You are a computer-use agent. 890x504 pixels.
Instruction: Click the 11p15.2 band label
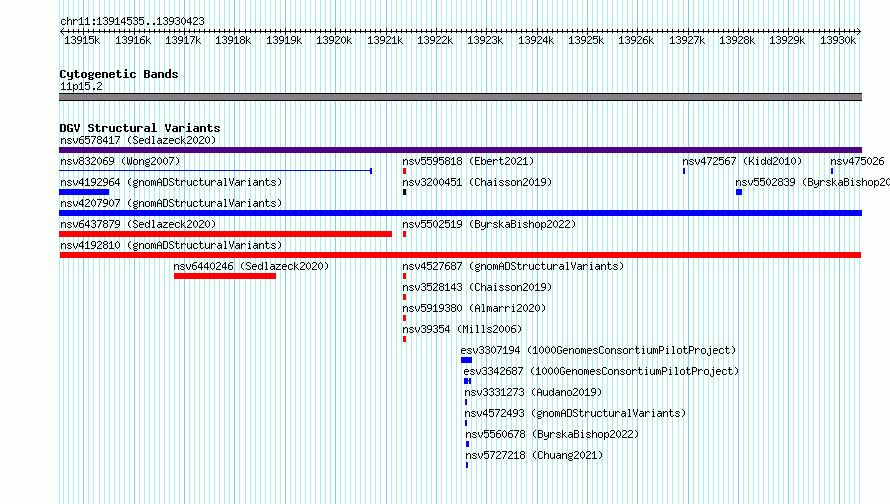pos(81,86)
